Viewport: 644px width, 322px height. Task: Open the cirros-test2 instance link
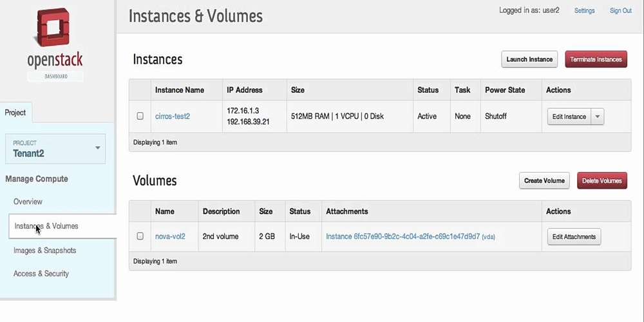point(173,117)
